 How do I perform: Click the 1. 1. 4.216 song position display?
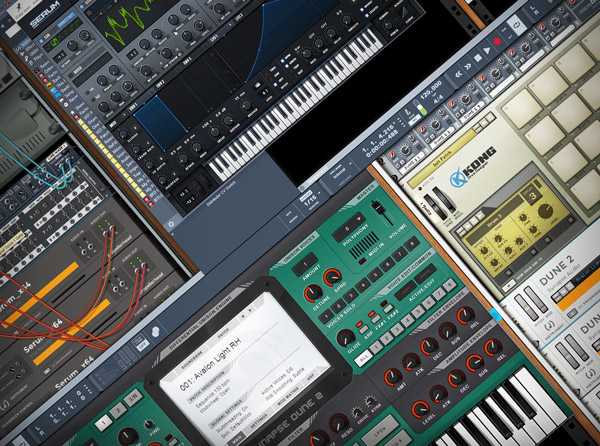click(380, 136)
